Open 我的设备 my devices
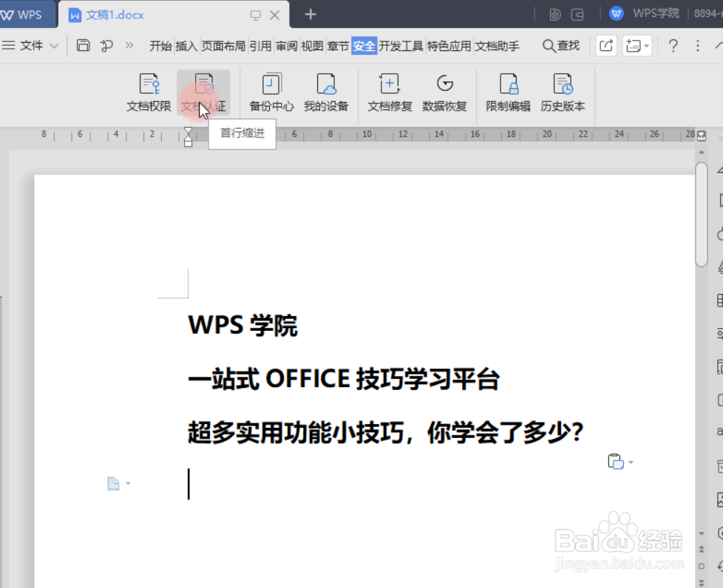Image resolution: width=723 pixels, height=588 pixels. click(x=325, y=92)
